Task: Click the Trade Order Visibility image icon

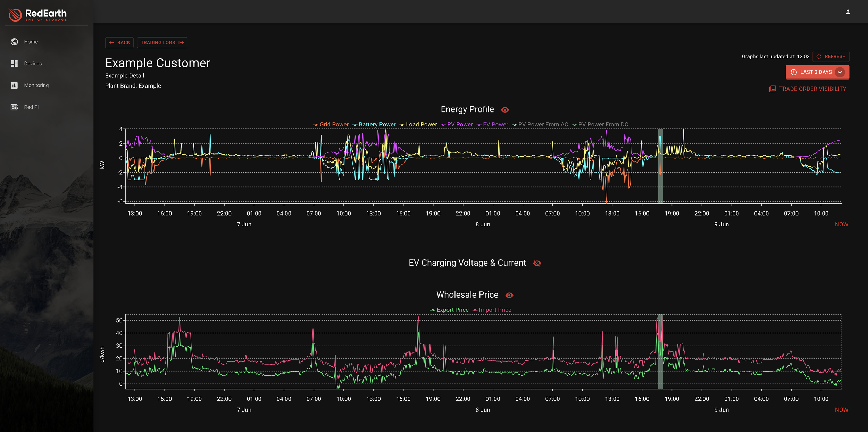Action: click(x=772, y=89)
